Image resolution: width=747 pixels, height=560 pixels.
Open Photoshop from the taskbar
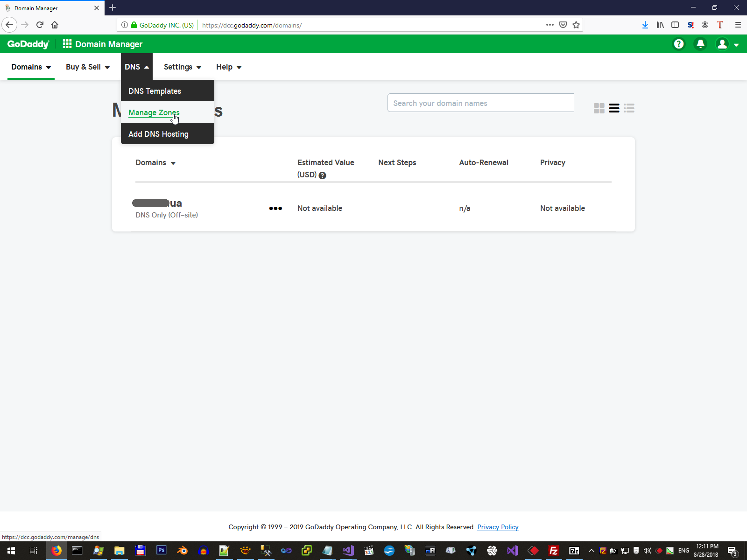click(162, 550)
